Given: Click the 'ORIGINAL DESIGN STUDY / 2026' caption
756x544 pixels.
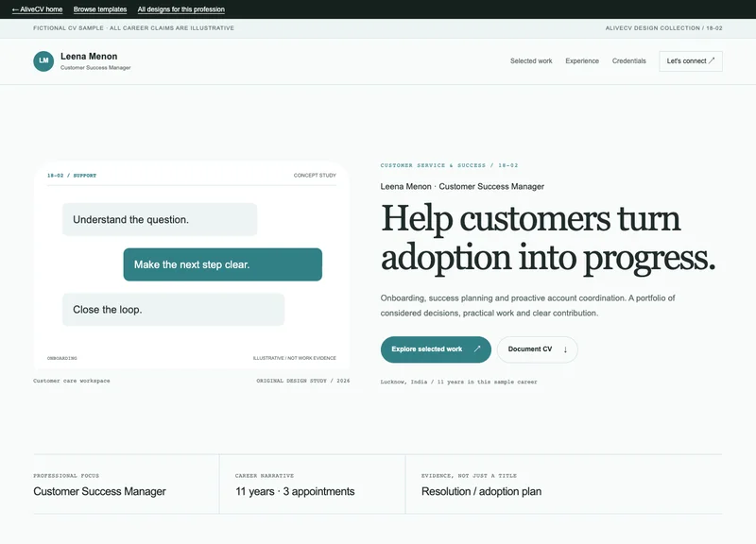Looking at the screenshot, I should click(x=302, y=381).
